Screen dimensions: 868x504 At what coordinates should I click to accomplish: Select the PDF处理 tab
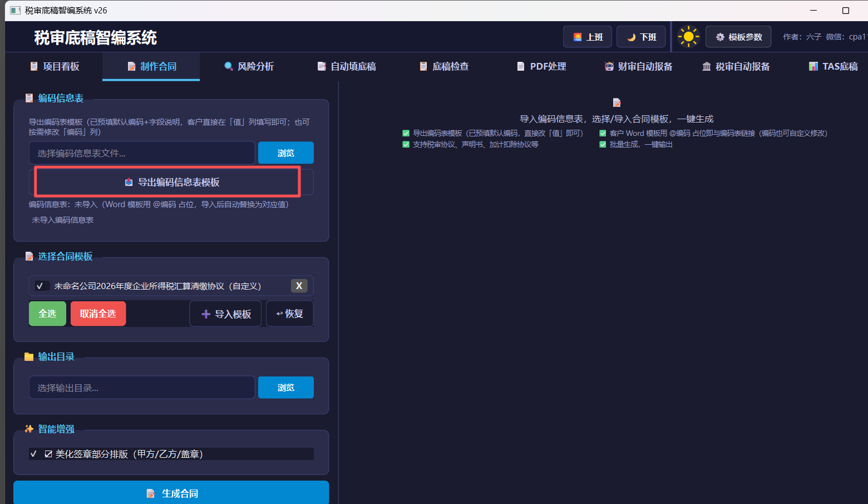(x=541, y=66)
